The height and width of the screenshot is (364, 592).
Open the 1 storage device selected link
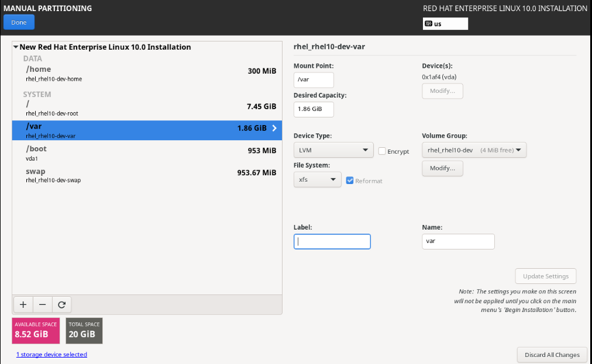51,355
